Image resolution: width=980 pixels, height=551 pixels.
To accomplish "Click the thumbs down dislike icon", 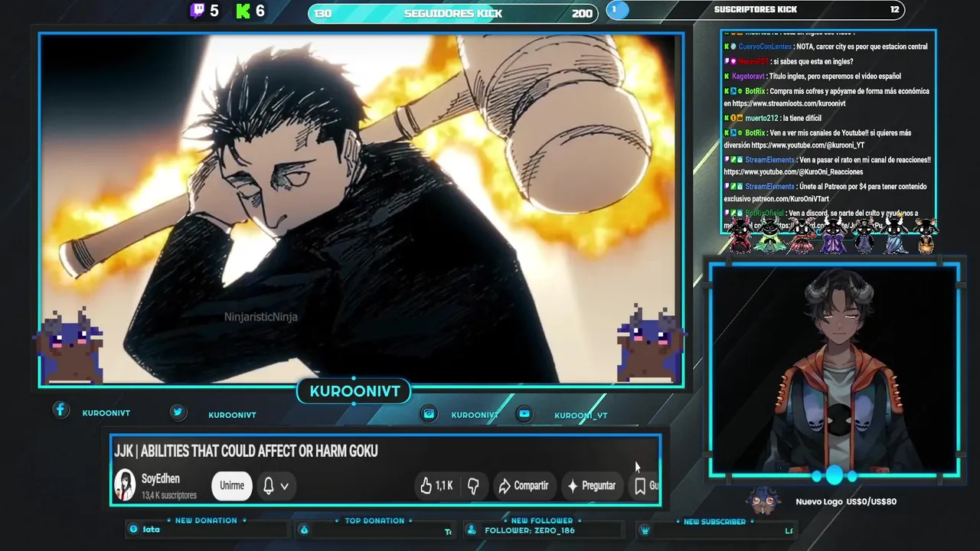I will pos(473,485).
